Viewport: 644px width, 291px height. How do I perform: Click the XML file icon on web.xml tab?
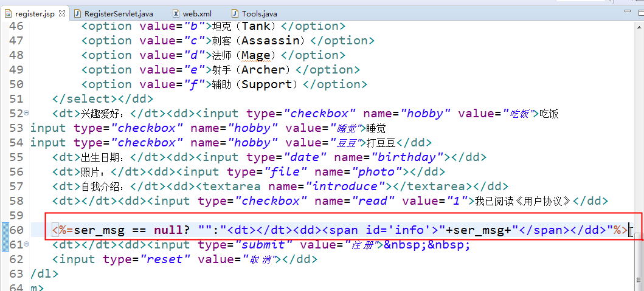point(176,13)
